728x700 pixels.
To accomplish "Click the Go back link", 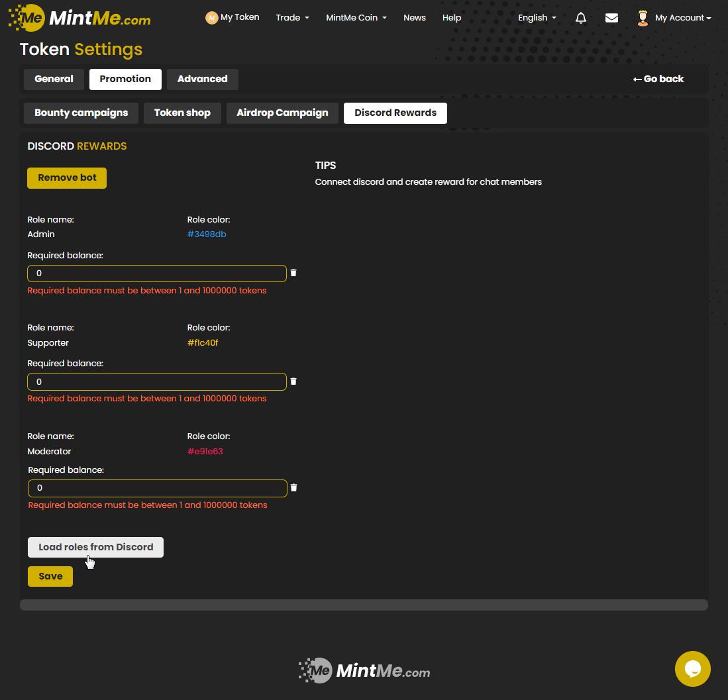I will tap(658, 79).
